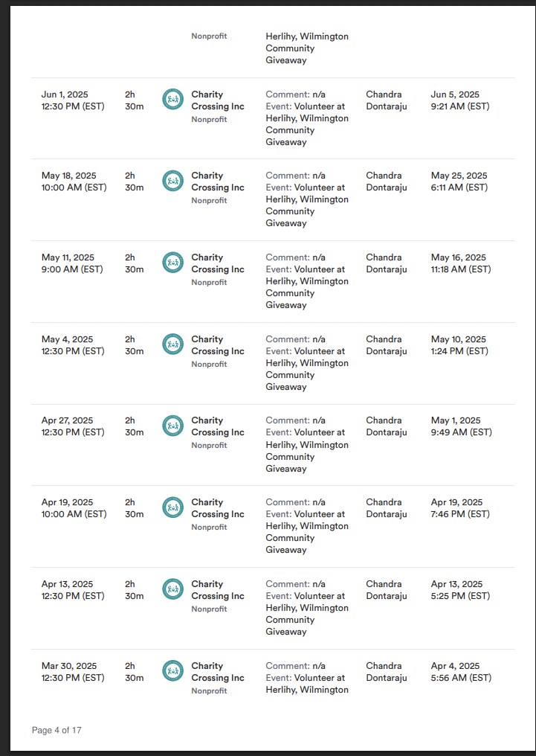Click the Jun 5, 2025 9:21 AM timestamp

[460, 100]
